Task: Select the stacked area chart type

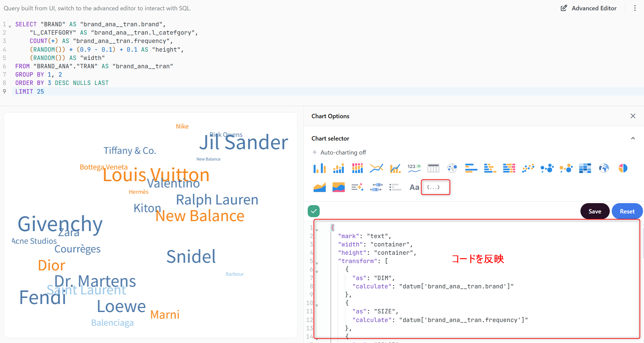Action: (339, 187)
